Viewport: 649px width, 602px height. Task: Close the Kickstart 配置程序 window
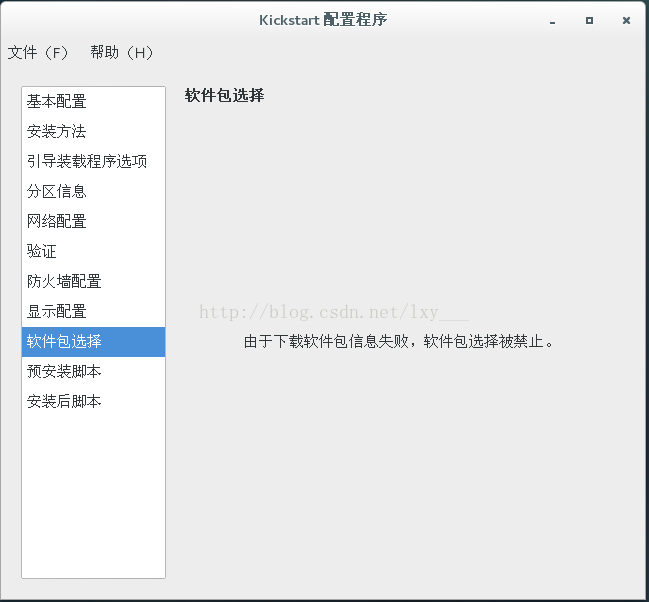click(x=626, y=20)
